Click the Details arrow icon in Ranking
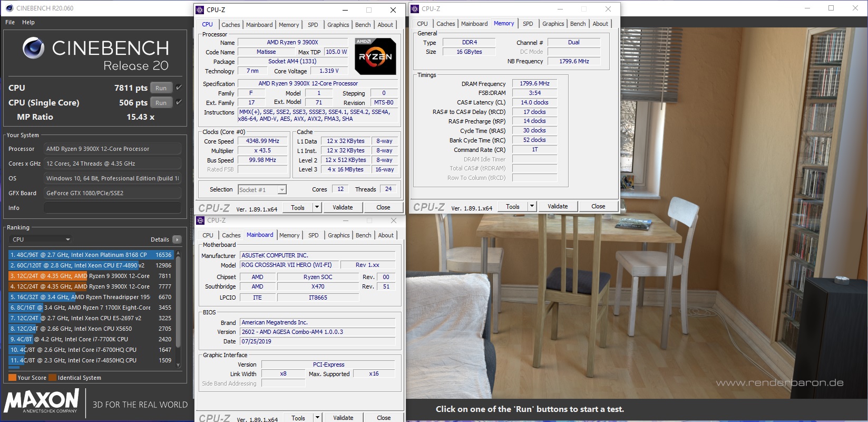The width and height of the screenshot is (868, 422). pos(177,239)
